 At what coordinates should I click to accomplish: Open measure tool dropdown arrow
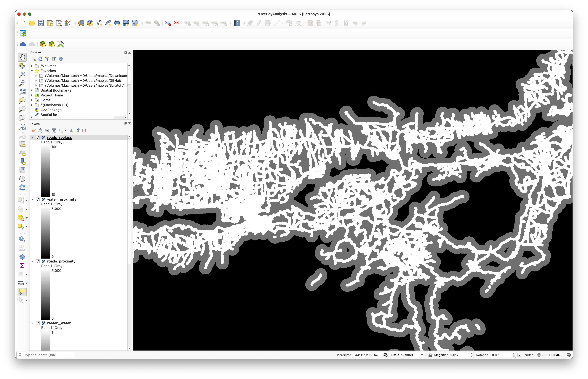[x=27, y=283]
